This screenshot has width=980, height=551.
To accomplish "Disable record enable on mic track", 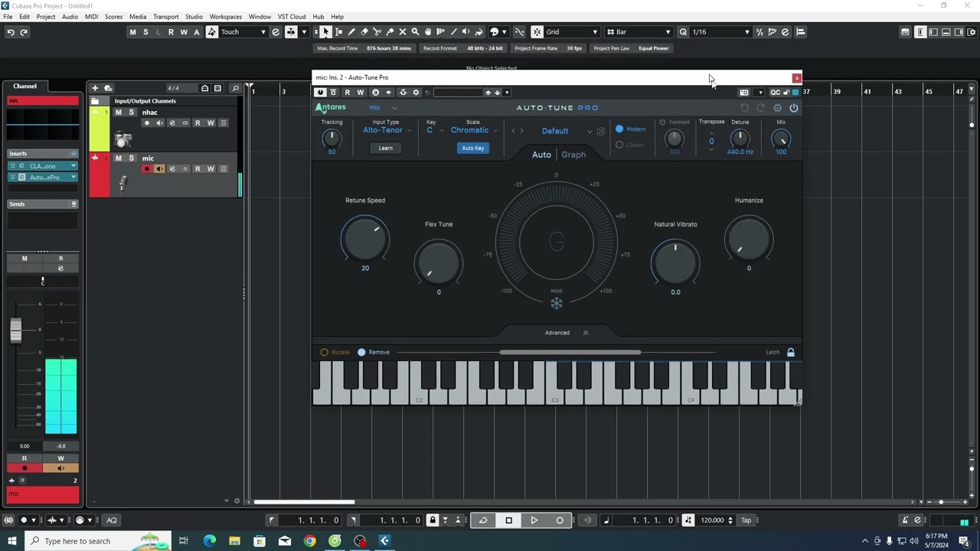I will (x=147, y=169).
